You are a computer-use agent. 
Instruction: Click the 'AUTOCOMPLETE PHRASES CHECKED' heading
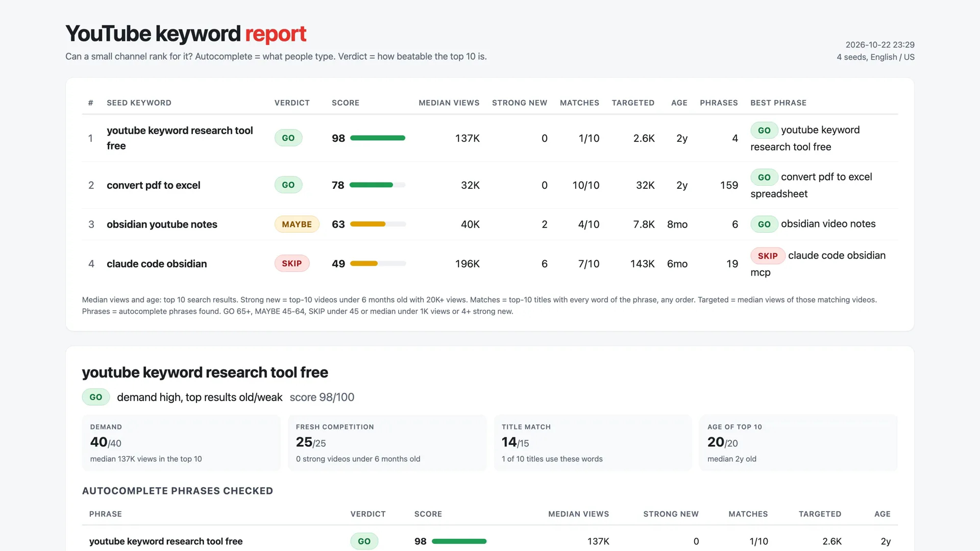click(178, 491)
